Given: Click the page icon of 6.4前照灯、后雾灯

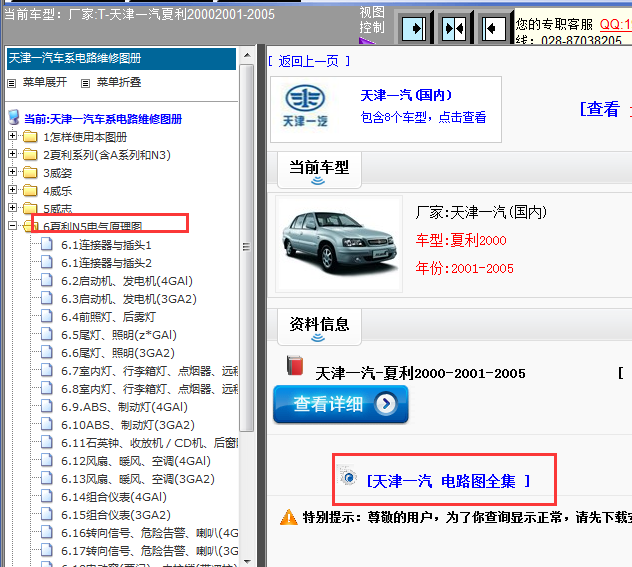Looking at the screenshot, I should click(x=47, y=316).
